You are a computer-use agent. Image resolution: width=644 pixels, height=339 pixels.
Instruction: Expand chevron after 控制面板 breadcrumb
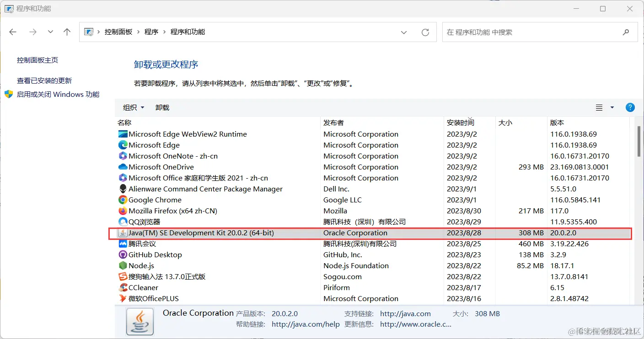point(139,32)
